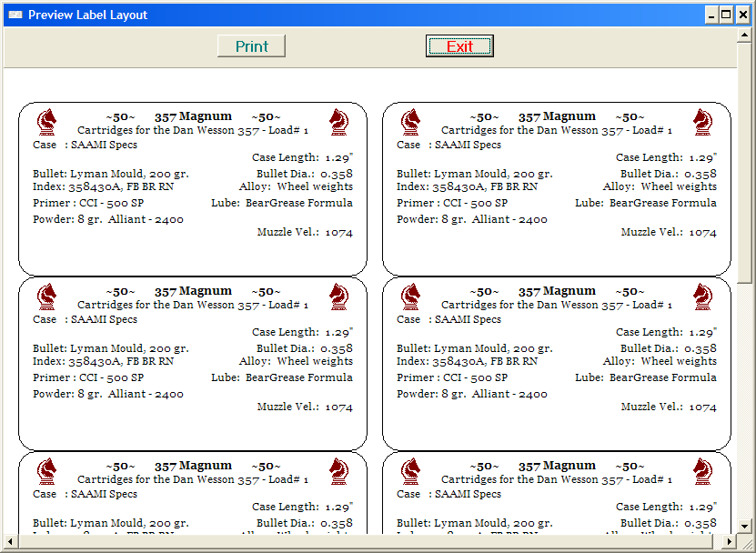The image size is (756, 553).
Task: Click "Bullet: Lyman Mould, 200 gr." in the top-left label
Action: pos(111,174)
